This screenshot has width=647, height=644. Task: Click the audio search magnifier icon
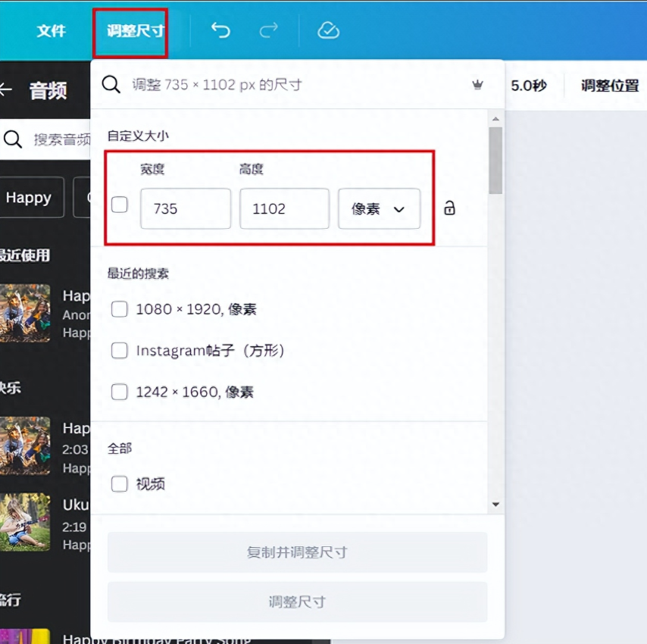[x=13, y=139]
